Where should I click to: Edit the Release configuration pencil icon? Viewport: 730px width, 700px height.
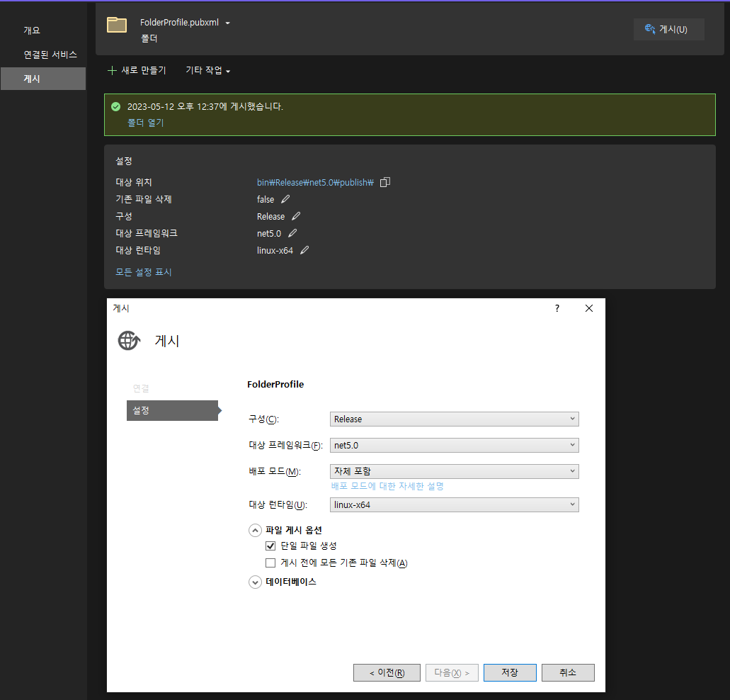(296, 216)
